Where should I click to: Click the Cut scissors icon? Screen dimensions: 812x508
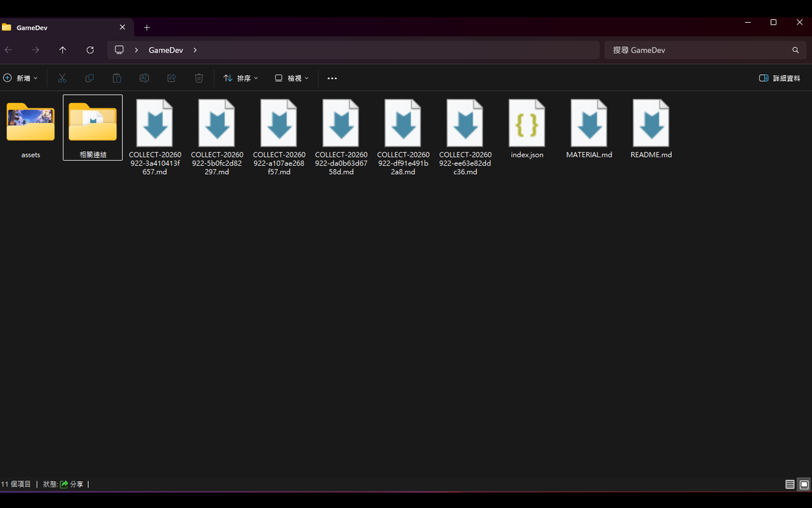[62, 78]
